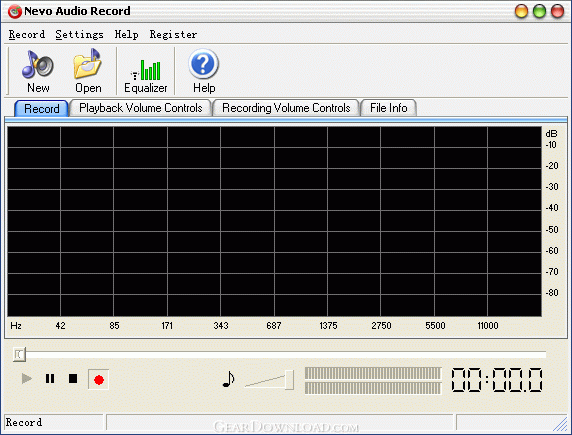Switch to Recording Volume Controls tab
Image resolution: width=572 pixels, height=435 pixels.
tap(286, 108)
